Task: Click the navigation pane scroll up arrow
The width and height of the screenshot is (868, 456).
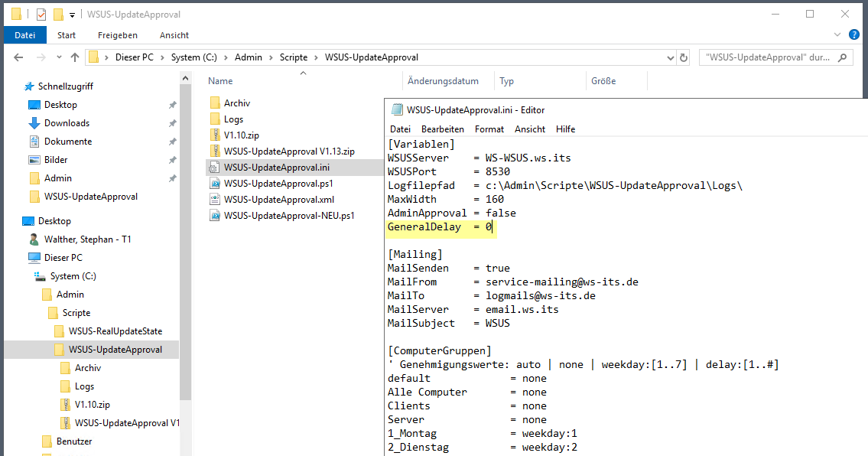Action: click(185, 78)
